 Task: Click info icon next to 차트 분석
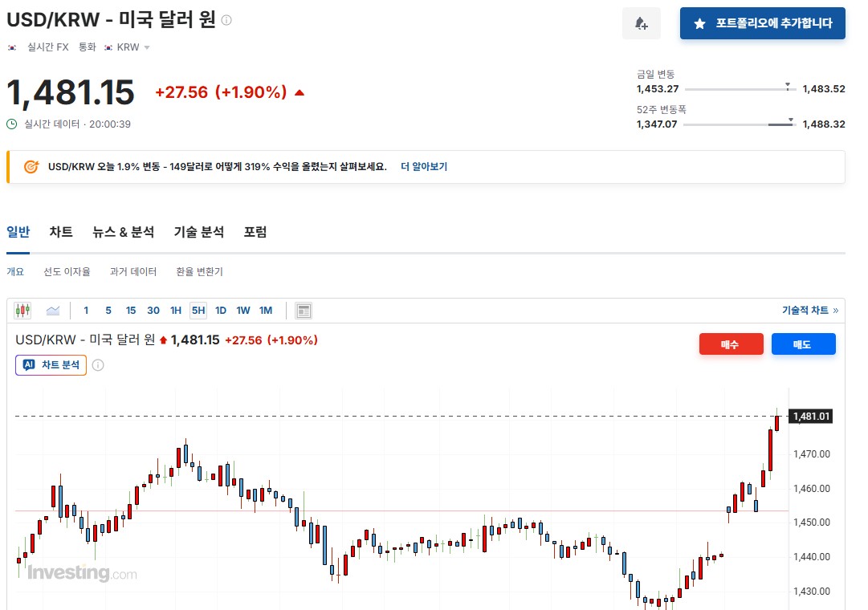click(x=98, y=365)
